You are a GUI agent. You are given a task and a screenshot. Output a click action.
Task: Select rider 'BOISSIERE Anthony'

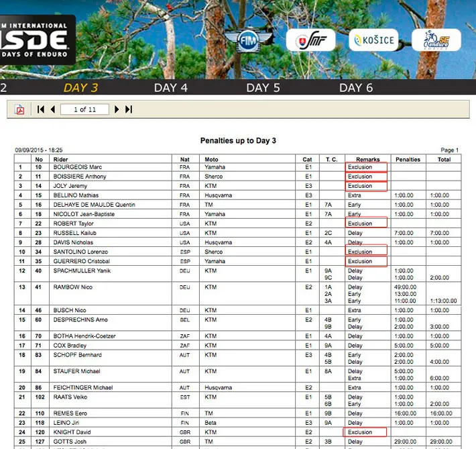tap(80, 177)
